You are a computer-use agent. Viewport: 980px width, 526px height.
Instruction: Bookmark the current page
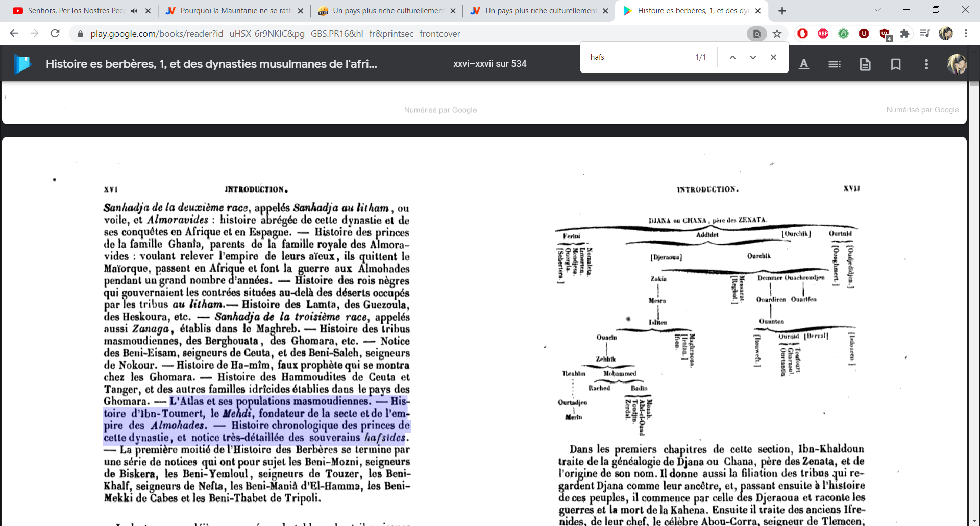tap(896, 64)
